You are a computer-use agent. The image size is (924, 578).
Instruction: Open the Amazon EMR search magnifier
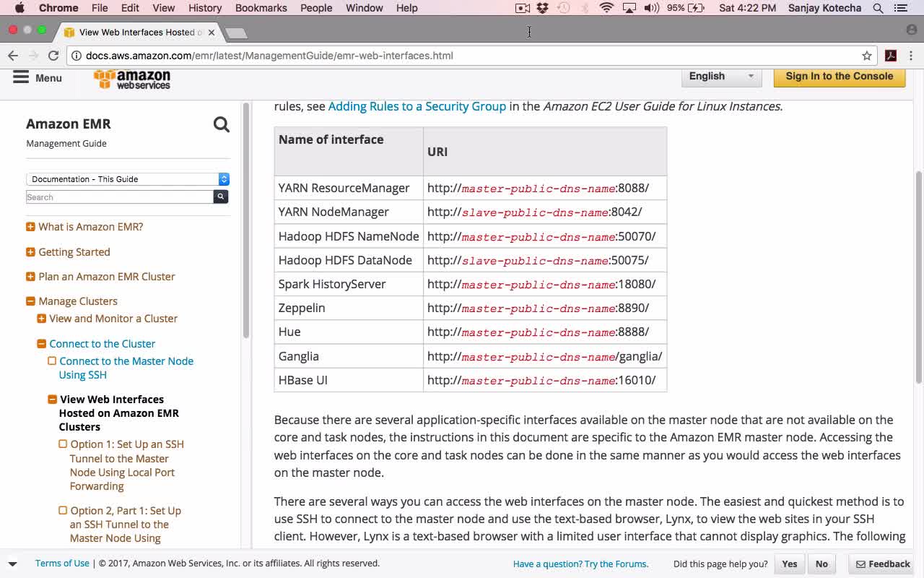point(222,124)
